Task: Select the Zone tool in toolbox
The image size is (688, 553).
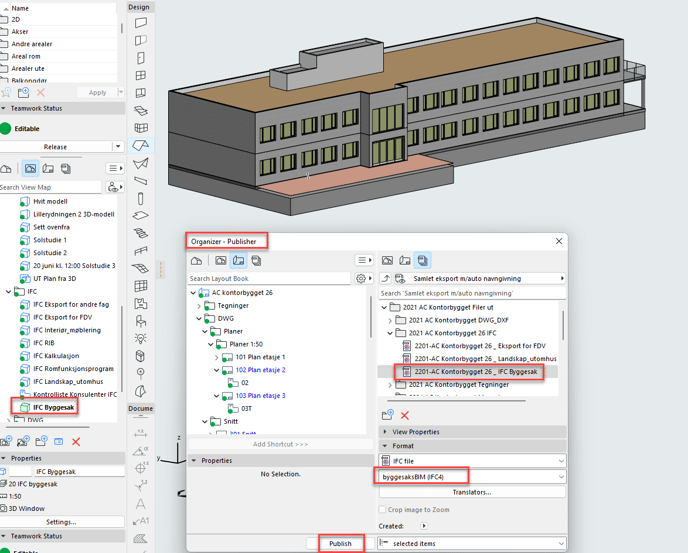Action: 141,303
